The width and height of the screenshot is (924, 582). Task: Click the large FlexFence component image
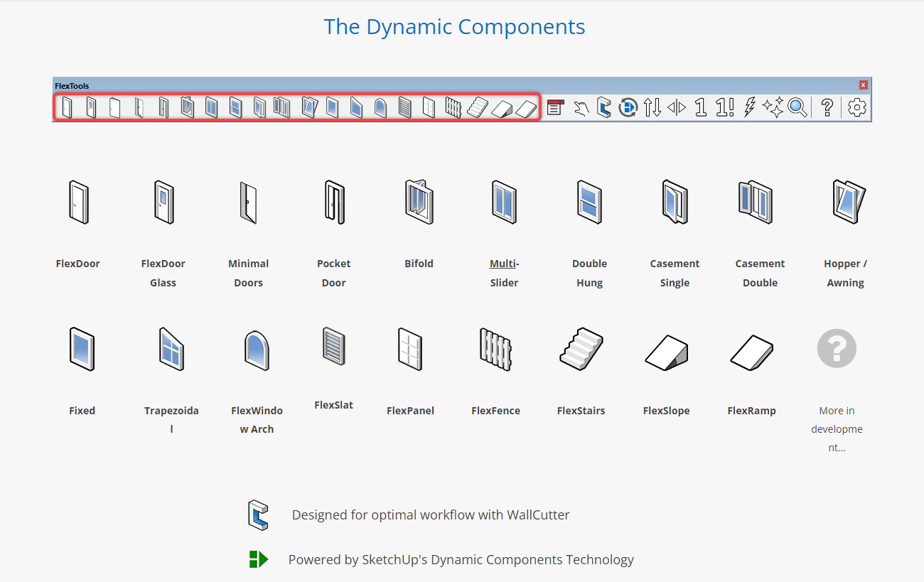point(496,349)
